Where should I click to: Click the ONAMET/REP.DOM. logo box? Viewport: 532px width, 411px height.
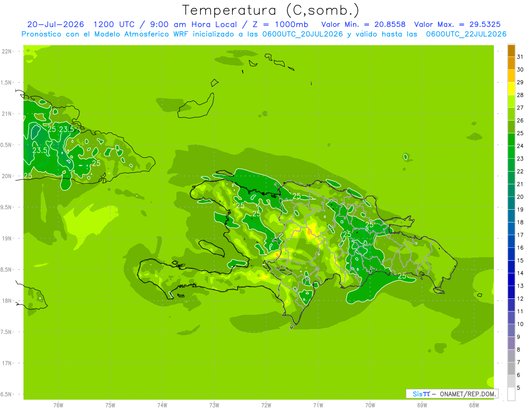[x=452, y=394]
